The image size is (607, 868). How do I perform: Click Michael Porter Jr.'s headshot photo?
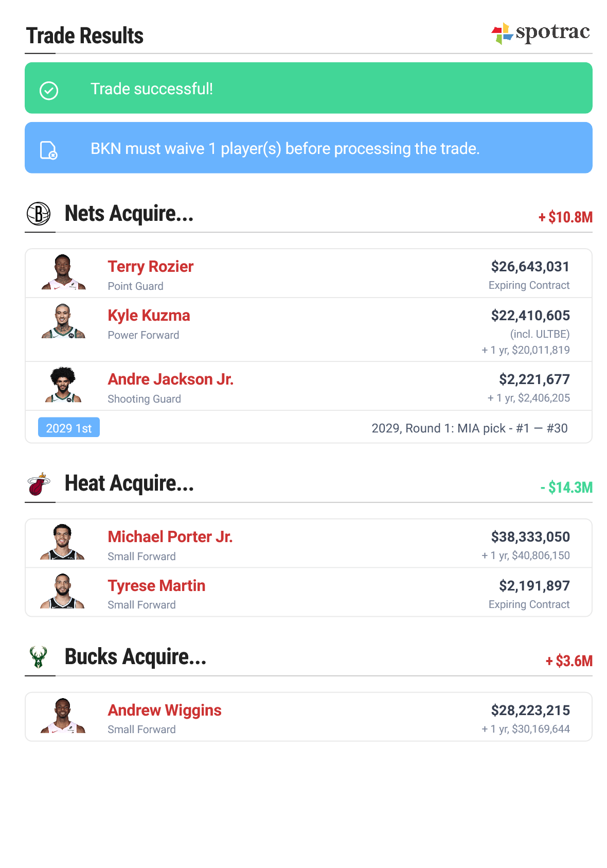(x=63, y=542)
